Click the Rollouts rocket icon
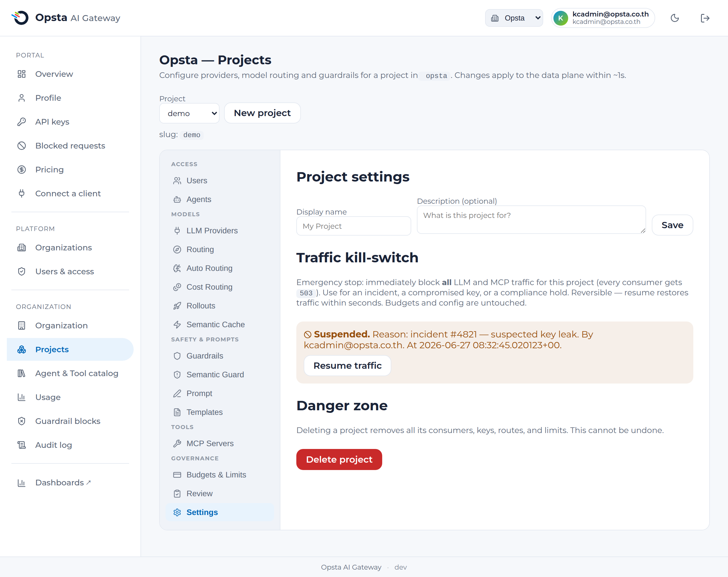 pyautogui.click(x=177, y=306)
